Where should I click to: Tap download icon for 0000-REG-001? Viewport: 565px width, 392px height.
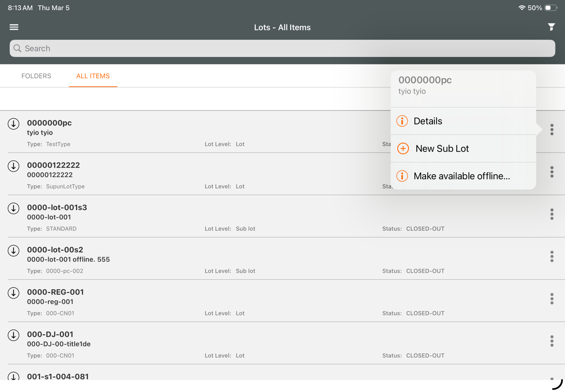(14, 293)
